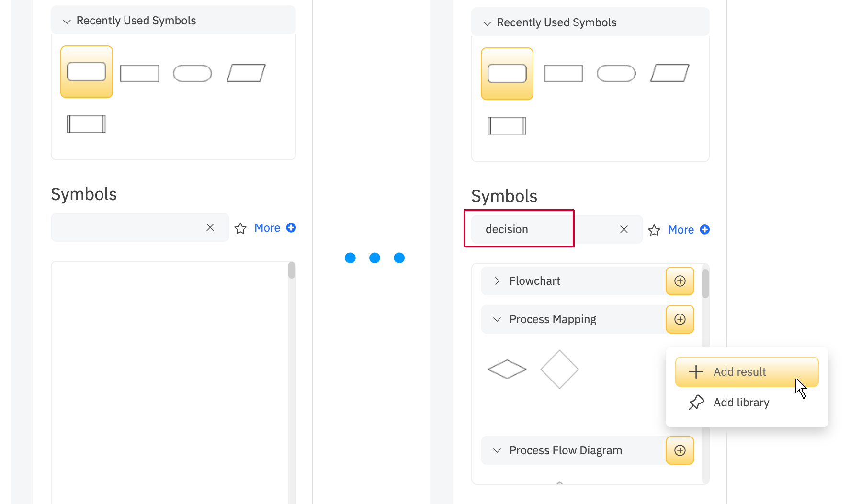The width and height of the screenshot is (862, 504).
Task: Click the plus icon beside Flowchart
Action: tap(680, 281)
